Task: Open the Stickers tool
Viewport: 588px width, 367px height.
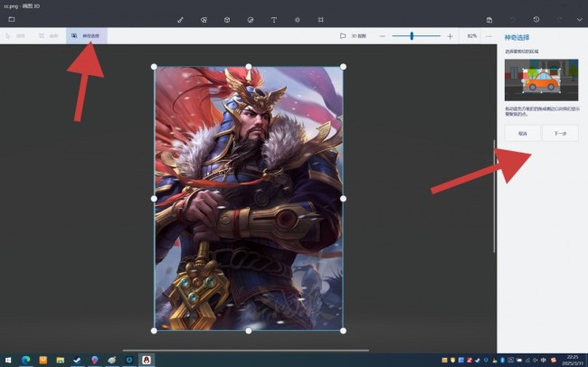Action: point(251,20)
